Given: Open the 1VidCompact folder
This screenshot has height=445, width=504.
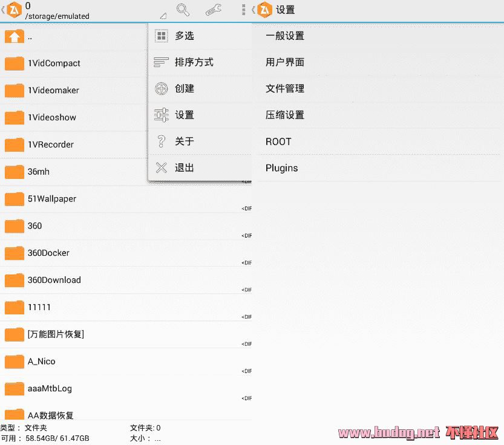Looking at the screenshot, I should 74,63.
